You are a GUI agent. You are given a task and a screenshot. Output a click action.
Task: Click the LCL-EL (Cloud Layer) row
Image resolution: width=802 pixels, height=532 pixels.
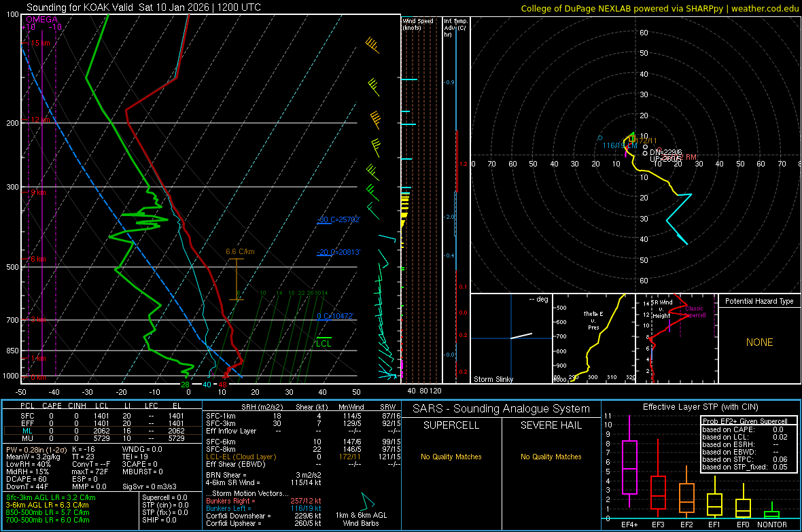[x=303, y=457]
